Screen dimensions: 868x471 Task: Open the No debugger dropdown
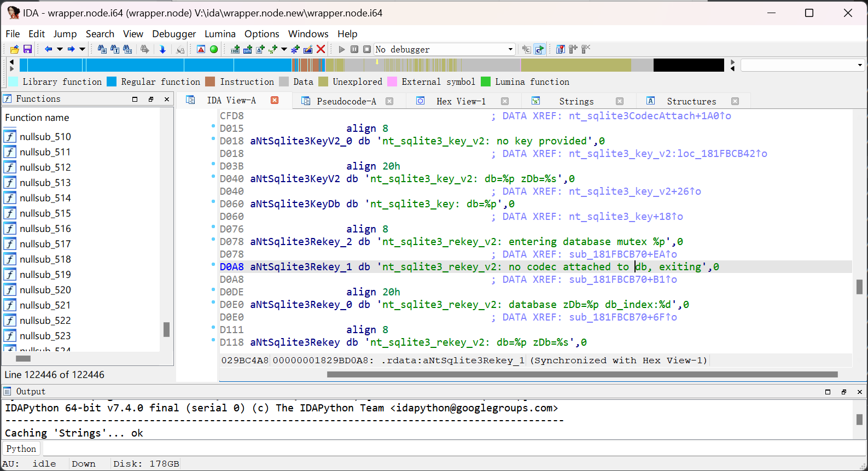click(x=510, y=49)
